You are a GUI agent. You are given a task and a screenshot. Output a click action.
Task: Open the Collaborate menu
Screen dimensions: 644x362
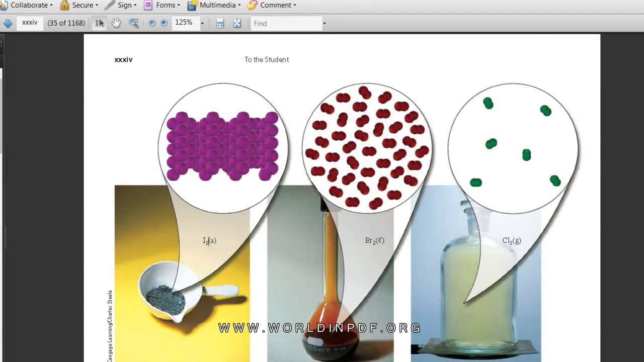point(27,5)
